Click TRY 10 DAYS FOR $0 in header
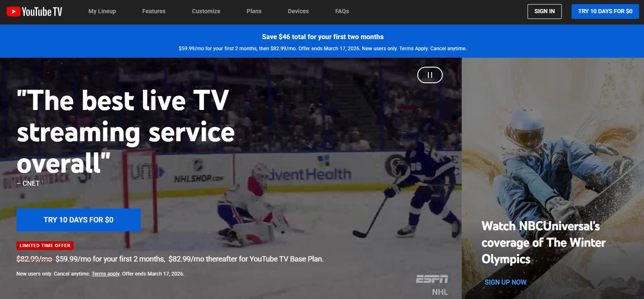The height and width of the screenshot is (299, 644). 605,11
